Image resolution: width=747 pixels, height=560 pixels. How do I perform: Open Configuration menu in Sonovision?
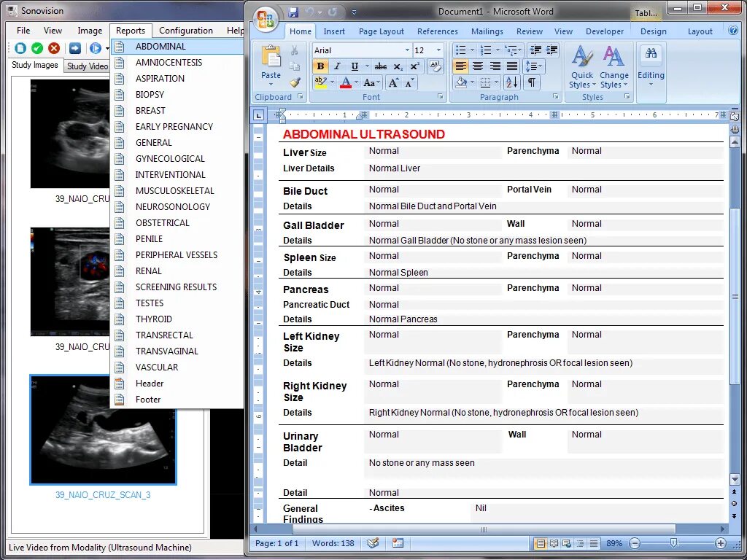(x=186, y=31)
